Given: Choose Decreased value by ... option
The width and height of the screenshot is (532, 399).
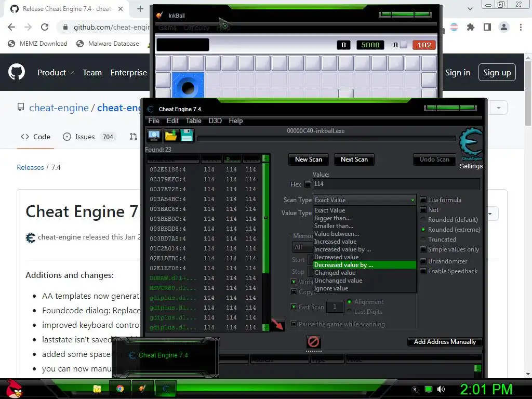Looking at the screenshot, I should coord(365,265).
